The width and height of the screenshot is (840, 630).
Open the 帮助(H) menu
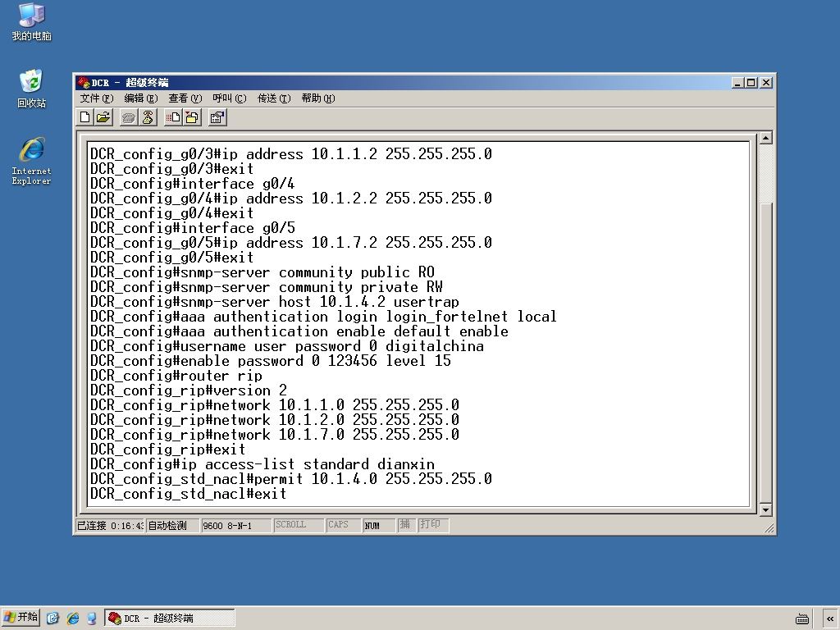317,98
